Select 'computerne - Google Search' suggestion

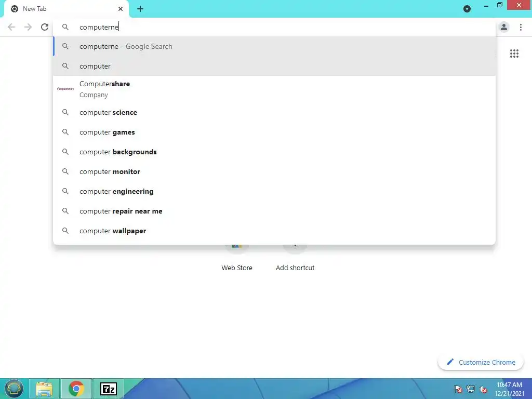(x=274, y=46)
